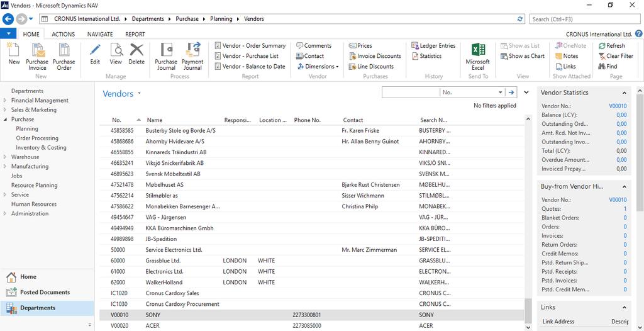Screen dimensions: 644x331
Task: Open Invoice Discounts
Action: click(375, 56)
